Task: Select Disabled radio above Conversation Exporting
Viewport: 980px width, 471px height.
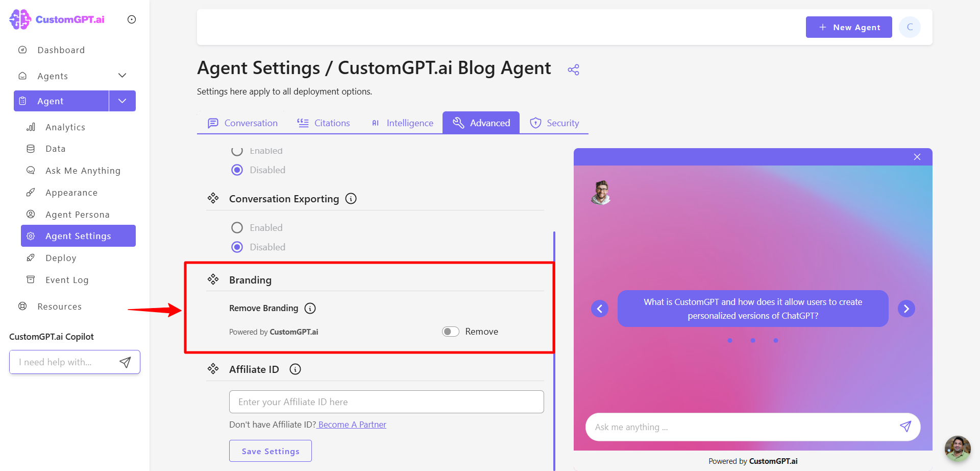Action: coord(237,170)
